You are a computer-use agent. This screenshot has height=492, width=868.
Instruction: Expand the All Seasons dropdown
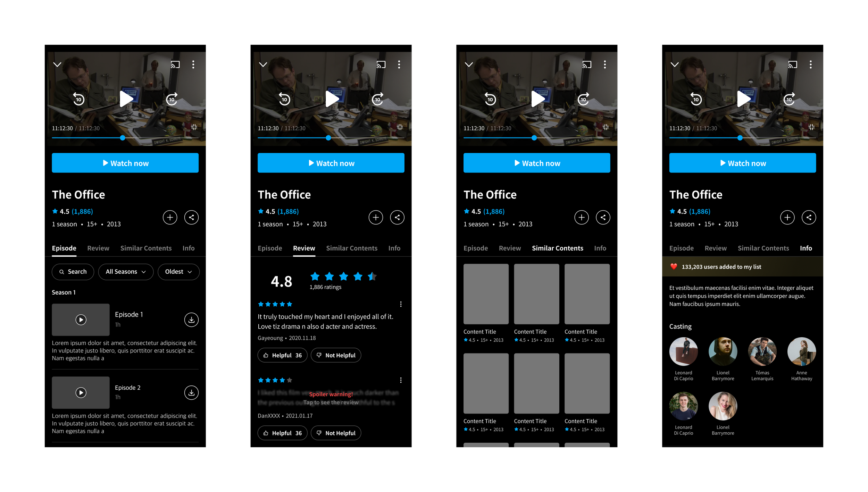126,272
